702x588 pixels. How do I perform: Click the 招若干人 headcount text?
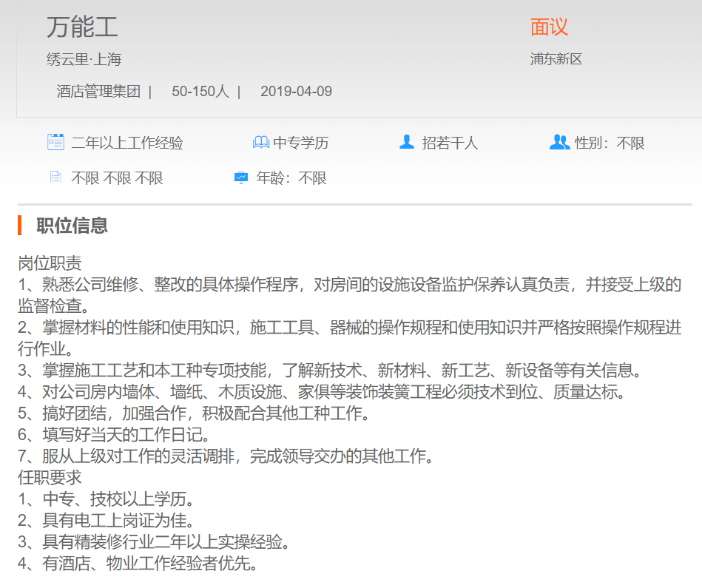tap(450, 143)
